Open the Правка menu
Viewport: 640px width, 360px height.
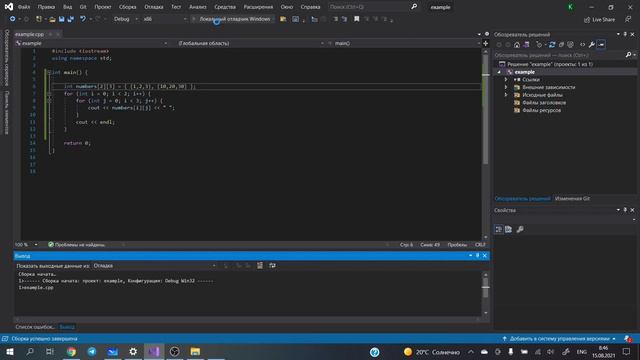click(46, 7)
